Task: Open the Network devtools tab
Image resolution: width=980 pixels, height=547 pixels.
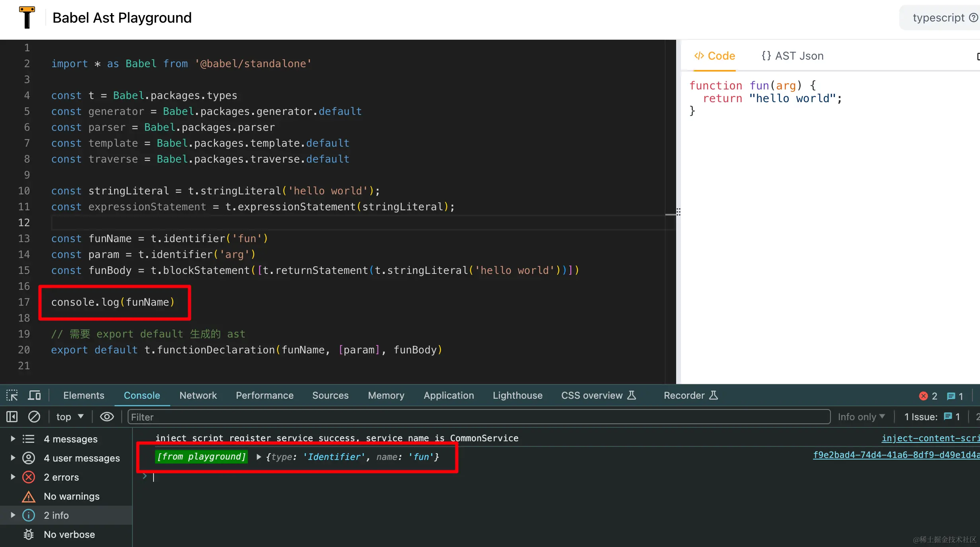Action: click(198, 395)
